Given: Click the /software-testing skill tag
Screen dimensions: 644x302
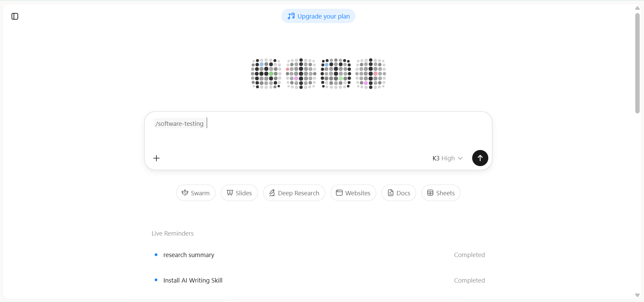Looking at the screenshot, I should tap(180, 123).
